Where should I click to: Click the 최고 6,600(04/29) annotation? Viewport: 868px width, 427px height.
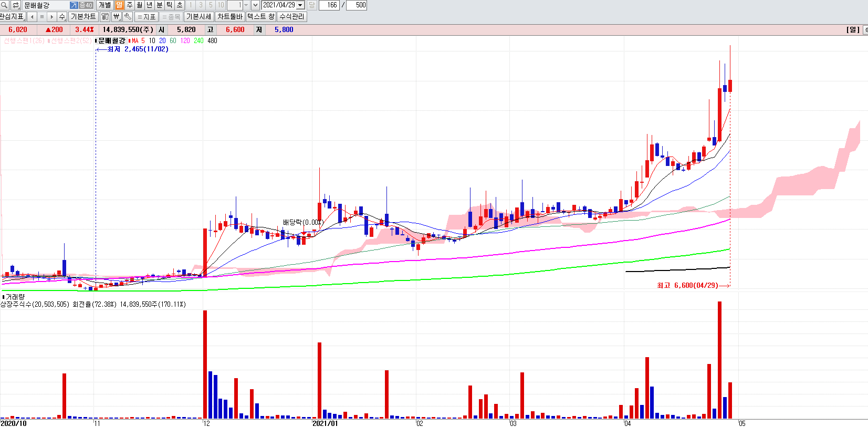click(x=687, y=285)
